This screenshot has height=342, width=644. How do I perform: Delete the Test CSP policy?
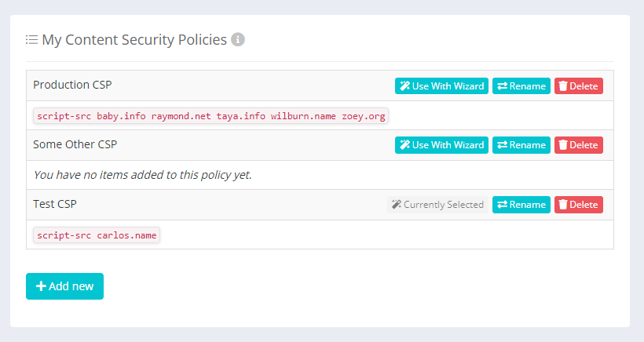(x=579, y=205)
